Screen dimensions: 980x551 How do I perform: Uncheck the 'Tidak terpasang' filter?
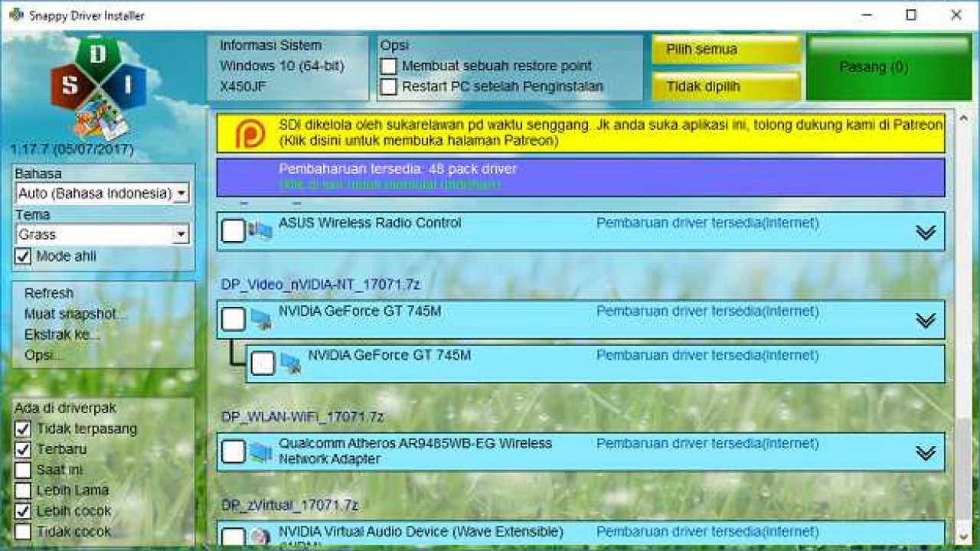pyautogui.click(x=23, y=429)
